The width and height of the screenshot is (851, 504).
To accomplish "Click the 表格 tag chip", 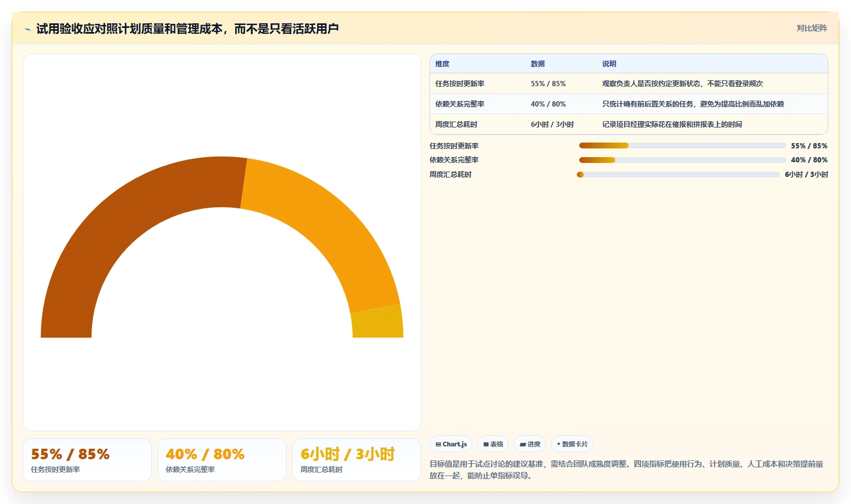I will 493,444.
